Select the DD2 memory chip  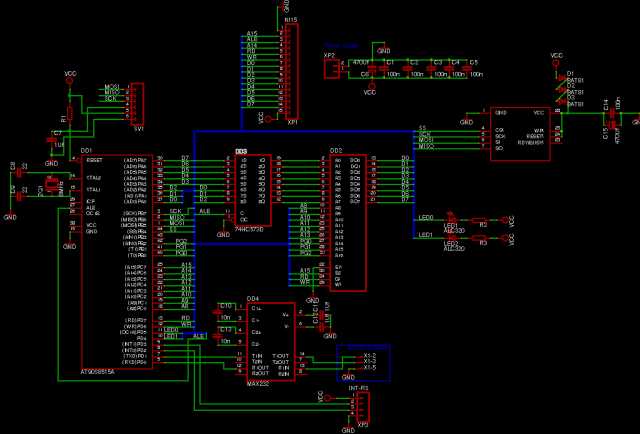coord(348,223)
